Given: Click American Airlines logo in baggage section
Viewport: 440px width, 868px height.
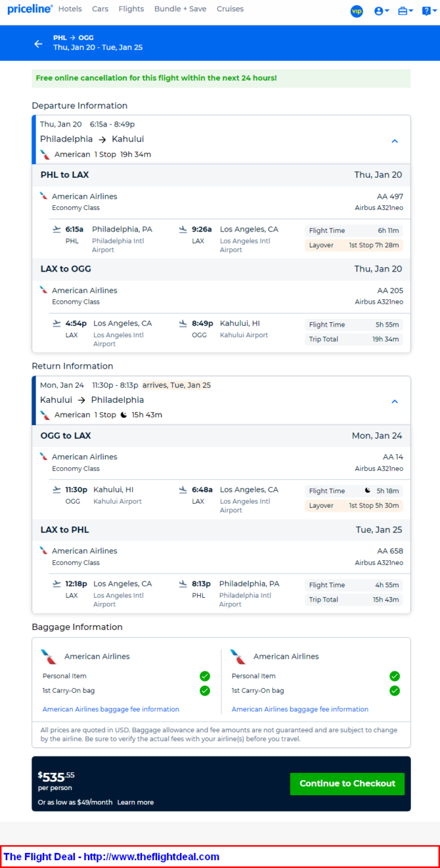Looking at the screenshot, I should coord(49,656).
